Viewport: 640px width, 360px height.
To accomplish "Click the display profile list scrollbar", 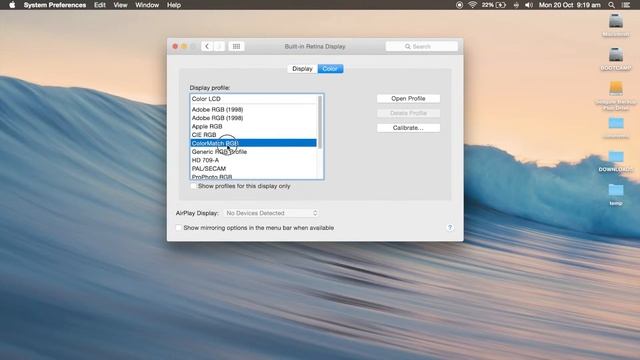I will tap(320, 122).
